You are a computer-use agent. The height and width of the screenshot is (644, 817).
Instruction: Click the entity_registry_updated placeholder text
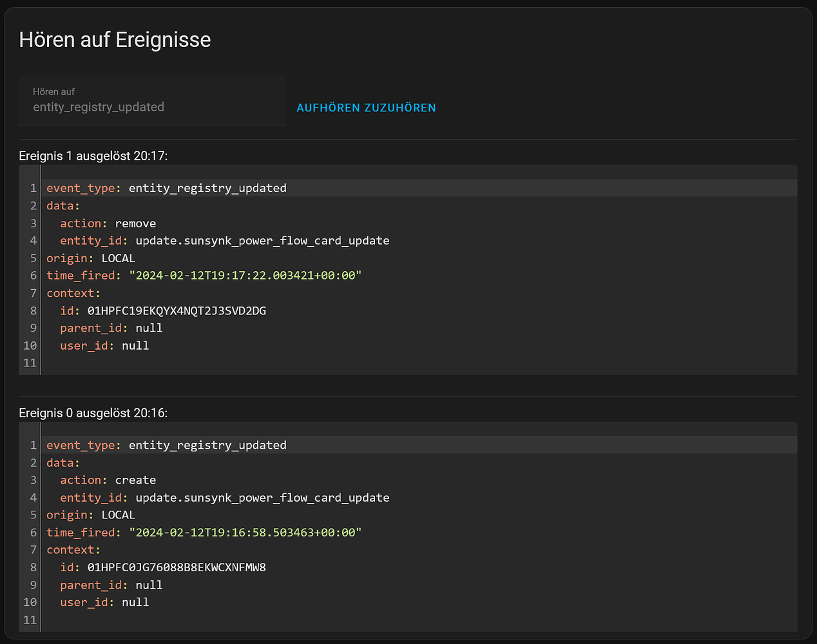(98, 107)
